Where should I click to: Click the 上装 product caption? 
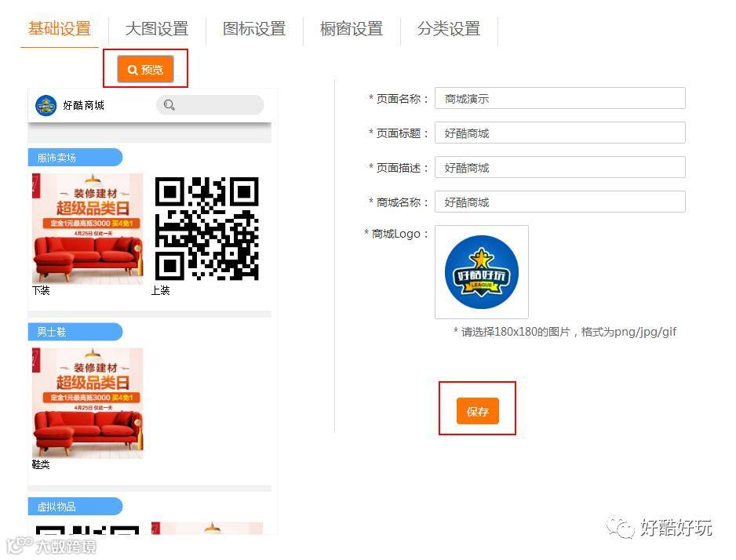click(x=161, y=290)
